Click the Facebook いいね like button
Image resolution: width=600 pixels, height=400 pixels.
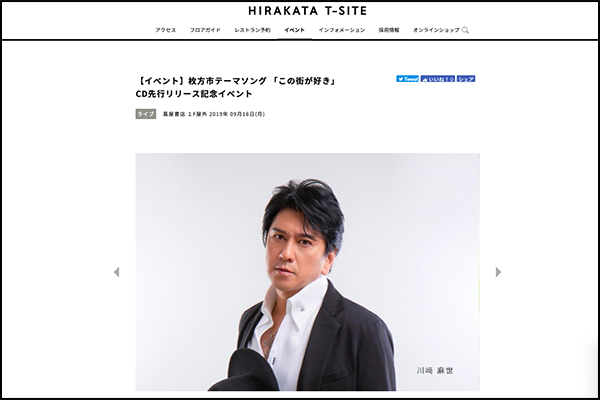click(438, 79)
